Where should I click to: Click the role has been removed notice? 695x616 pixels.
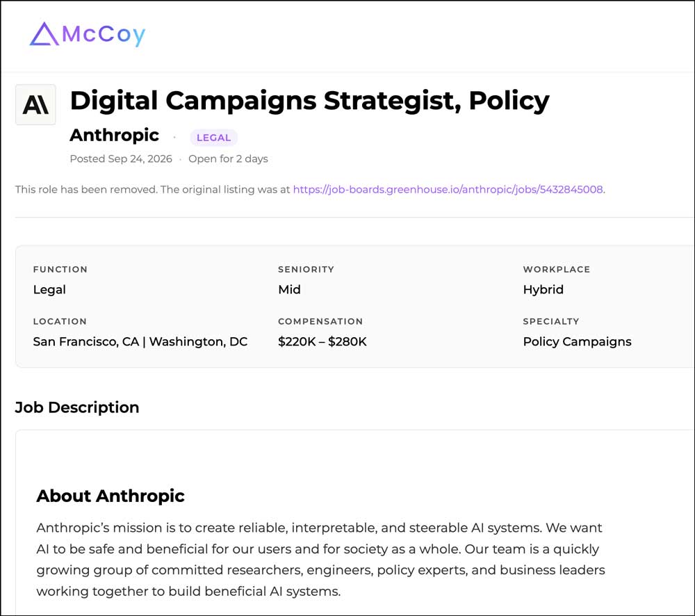point(310,189)
